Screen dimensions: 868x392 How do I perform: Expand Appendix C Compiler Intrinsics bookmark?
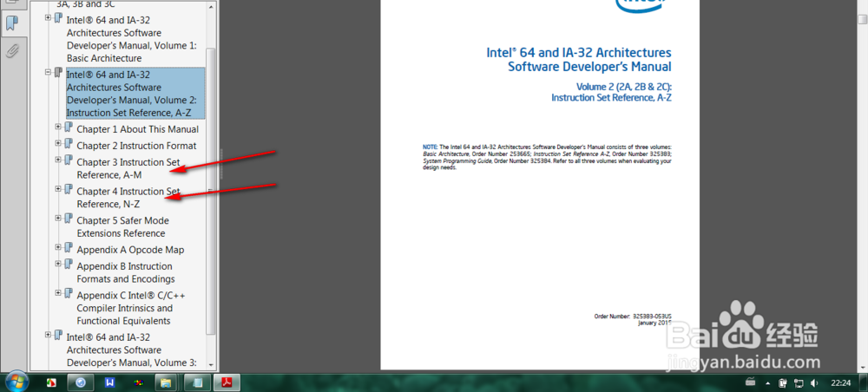tap(58, 293)
